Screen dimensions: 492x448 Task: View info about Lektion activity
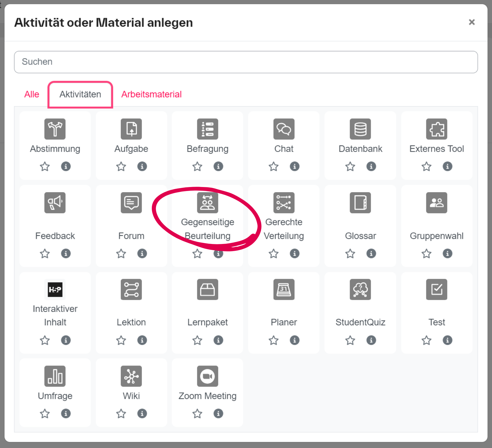(x=142, y=340)
